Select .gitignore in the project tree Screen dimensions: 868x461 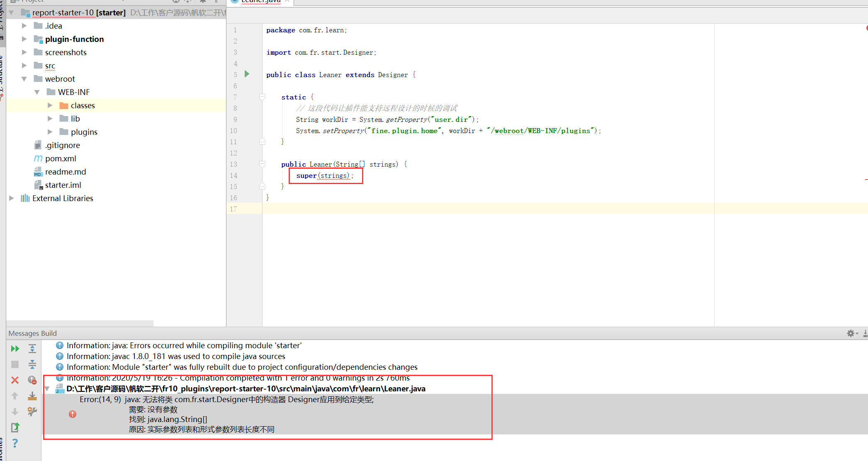click(63, 145)
